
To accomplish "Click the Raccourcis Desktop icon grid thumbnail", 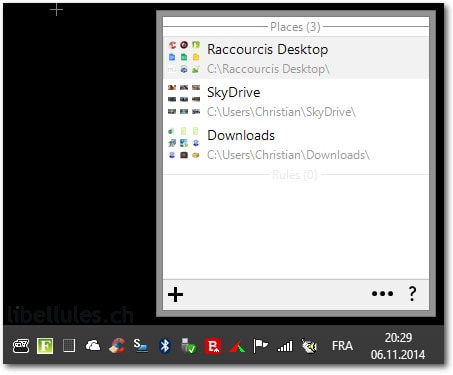I will [x=184, y=57].
